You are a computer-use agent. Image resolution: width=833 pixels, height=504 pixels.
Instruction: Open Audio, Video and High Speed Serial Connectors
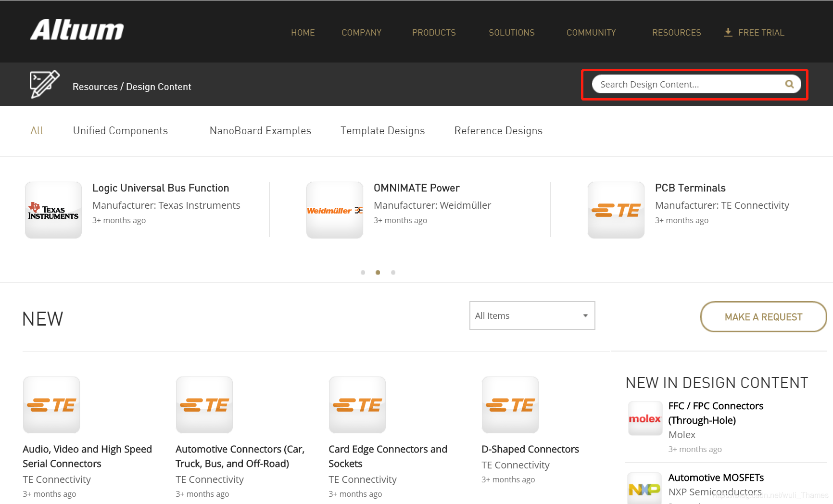87,456
